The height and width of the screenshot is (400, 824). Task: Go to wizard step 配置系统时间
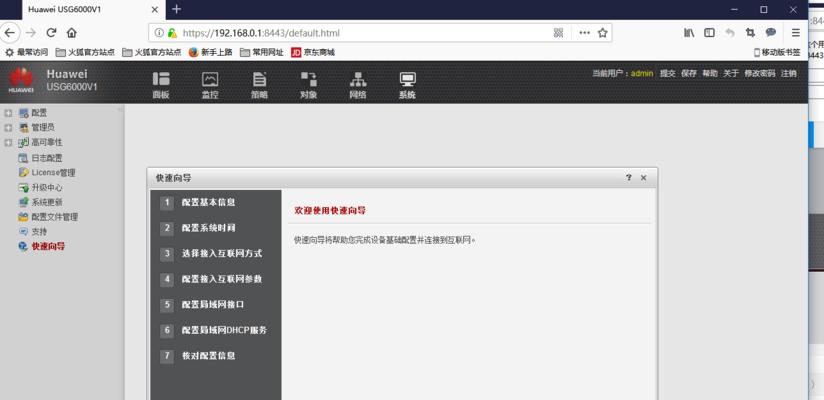(x=208, y=228)
